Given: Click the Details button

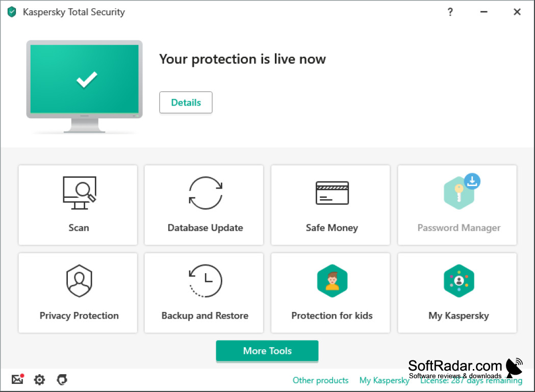Looking at the screenshot, I should pos(186,102).
